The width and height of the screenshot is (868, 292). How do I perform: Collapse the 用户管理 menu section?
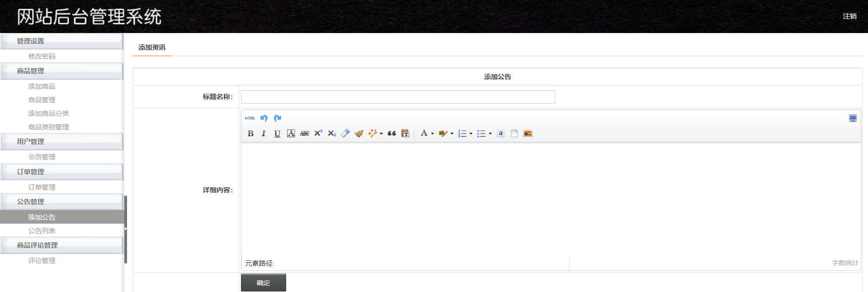(x=62, y=142)
